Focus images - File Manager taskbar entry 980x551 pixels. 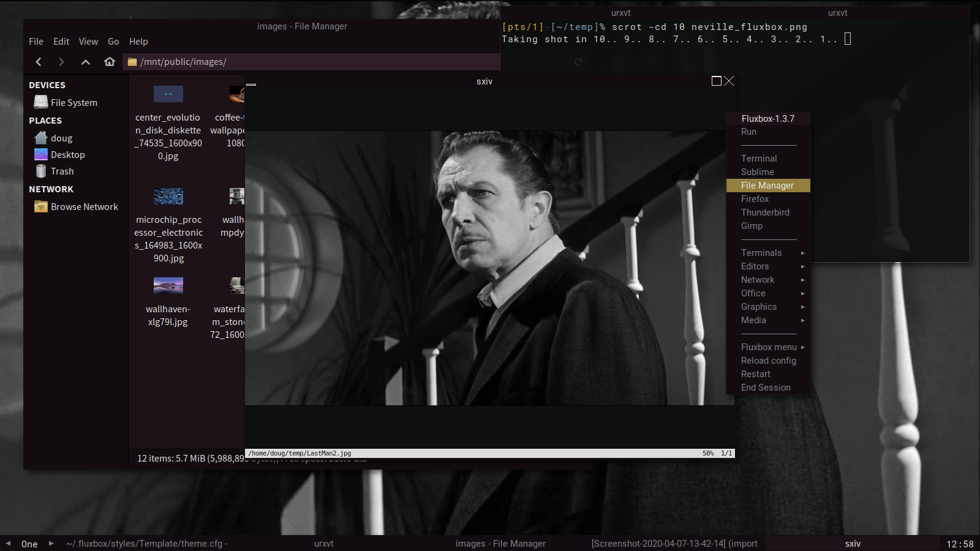click(x=500, y=544)
